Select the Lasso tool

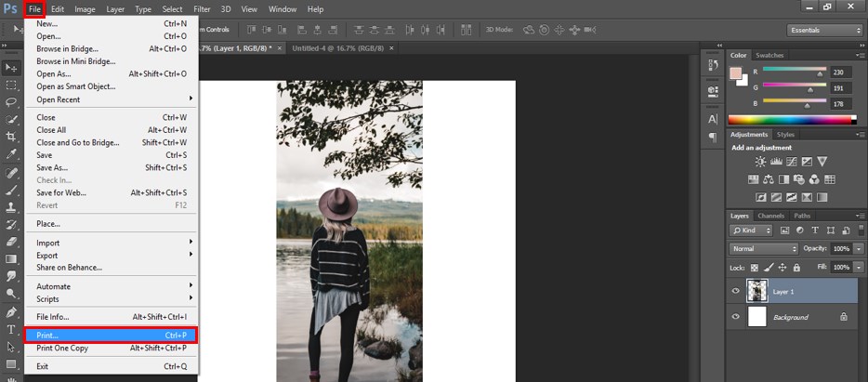[11, 102]
